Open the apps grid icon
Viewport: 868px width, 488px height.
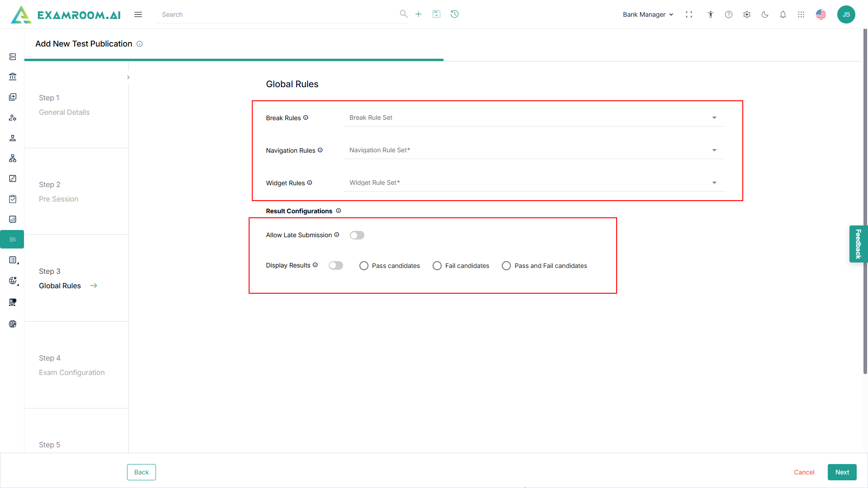pyautogui.click(x=801, y=14)
